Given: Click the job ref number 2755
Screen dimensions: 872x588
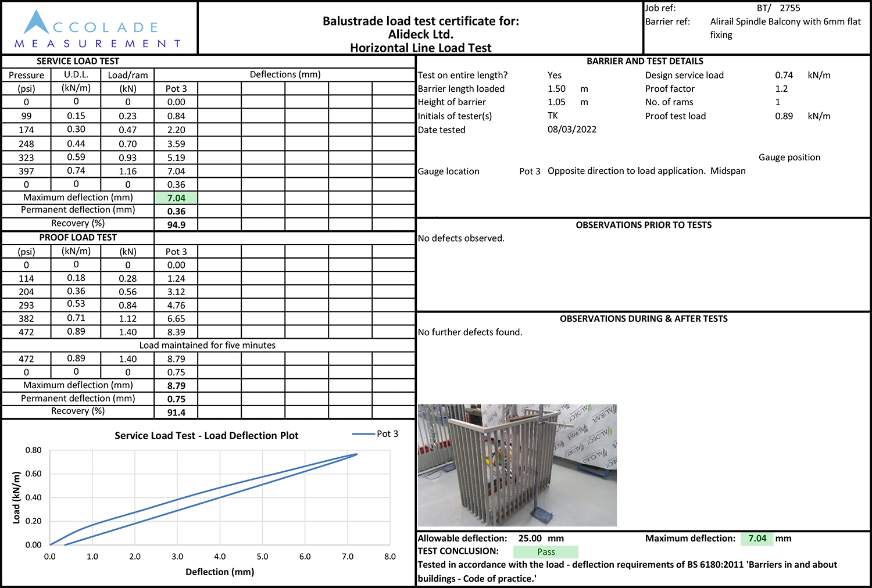Looking at the screenshot, I should [790, 8].
